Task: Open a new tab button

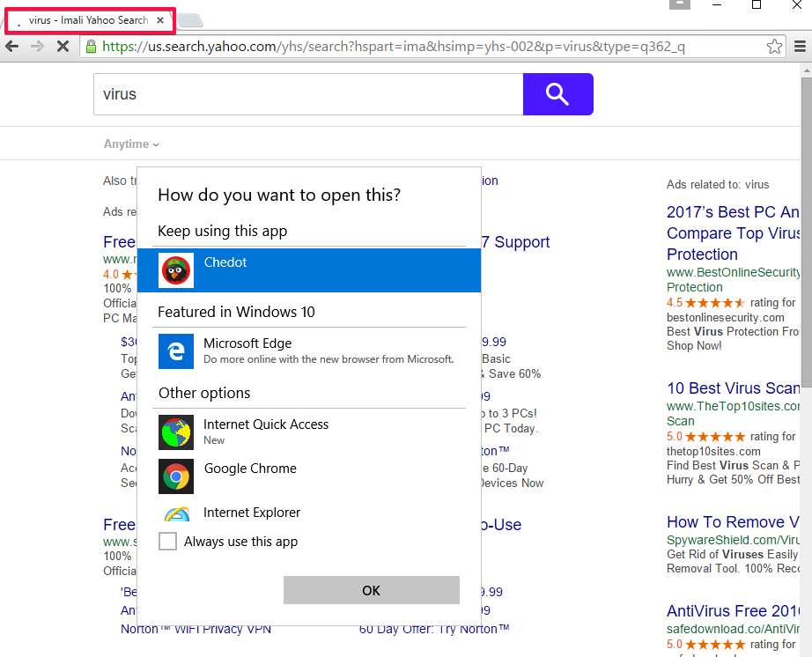Action: tap(190, 20)
